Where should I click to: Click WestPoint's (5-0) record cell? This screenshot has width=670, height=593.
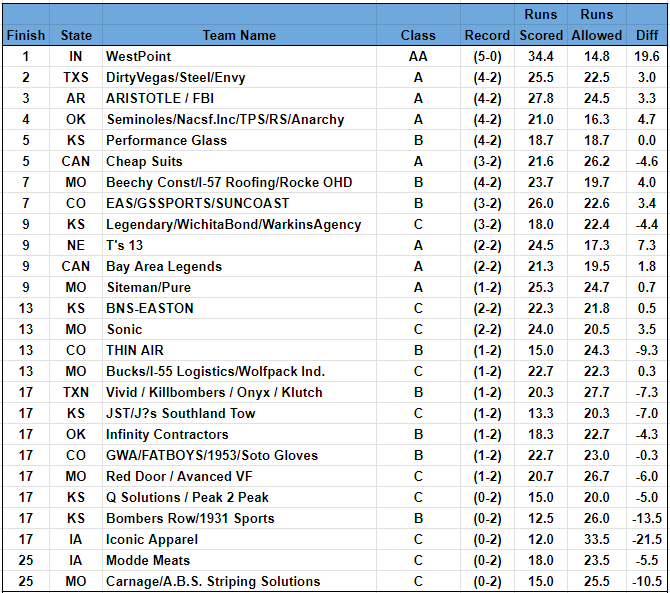(x=487, y=56)
